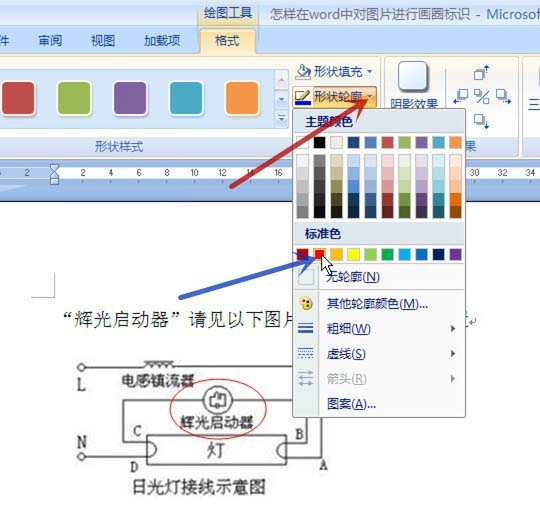Expand the Weight (粗细) submenu arrow
Screen dimensions: 540x507
pyautogui.click(x=453, y=329)
